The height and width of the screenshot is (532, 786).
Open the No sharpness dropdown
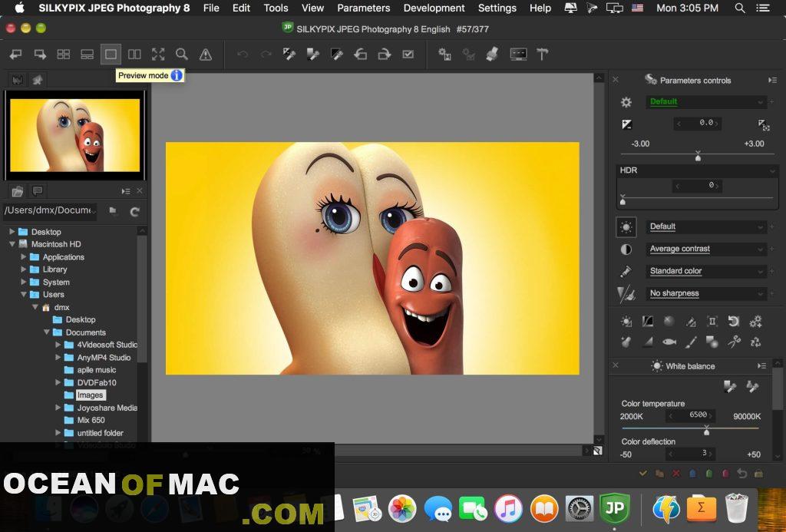(x=706, y=293)
